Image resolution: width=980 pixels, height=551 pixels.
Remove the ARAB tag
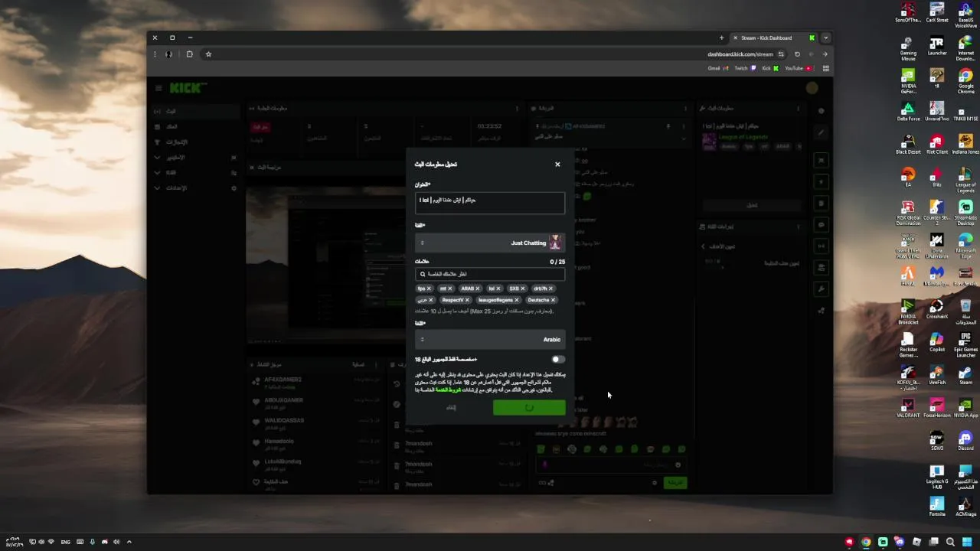[x=477, y=289]
